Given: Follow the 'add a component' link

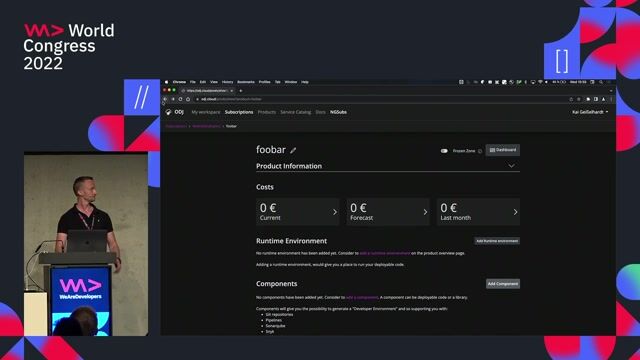Looking at the screenshot, I should (x=362, y=297).
